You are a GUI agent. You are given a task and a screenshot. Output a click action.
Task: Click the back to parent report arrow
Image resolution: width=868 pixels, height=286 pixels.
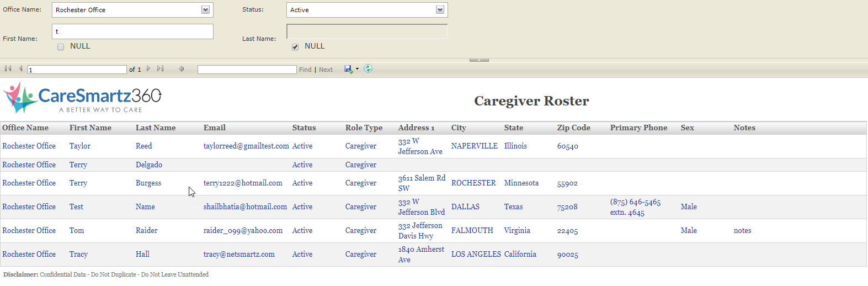pyautogui.click(x=181, y=68)
